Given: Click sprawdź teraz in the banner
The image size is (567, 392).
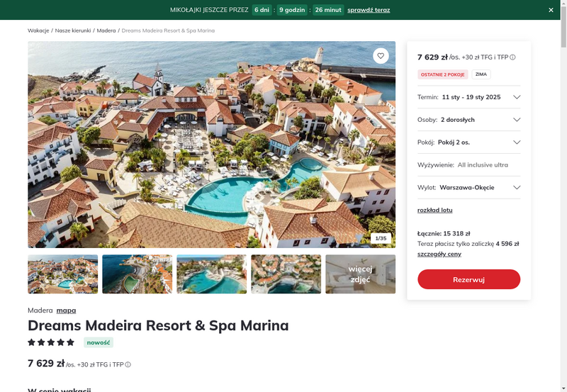Looking at the screenshot, I should pos(369,10).
